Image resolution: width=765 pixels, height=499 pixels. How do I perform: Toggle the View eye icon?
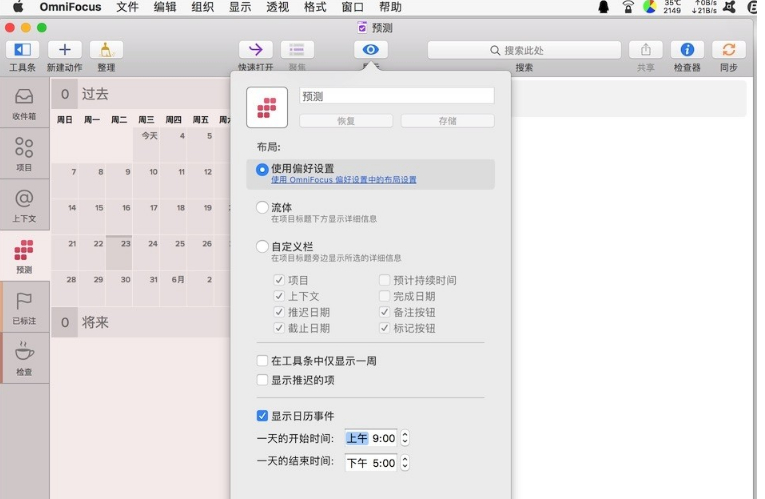370,50
